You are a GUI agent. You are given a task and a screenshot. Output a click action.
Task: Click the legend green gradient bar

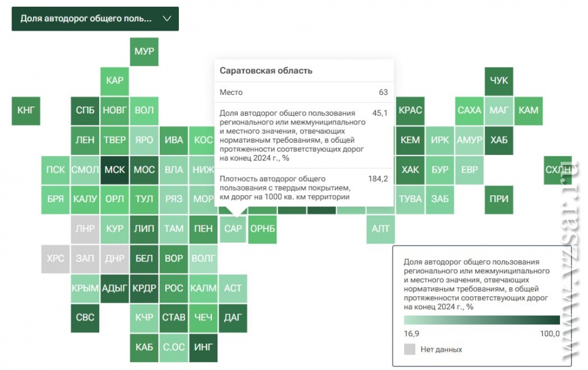[x=482, y=320]
